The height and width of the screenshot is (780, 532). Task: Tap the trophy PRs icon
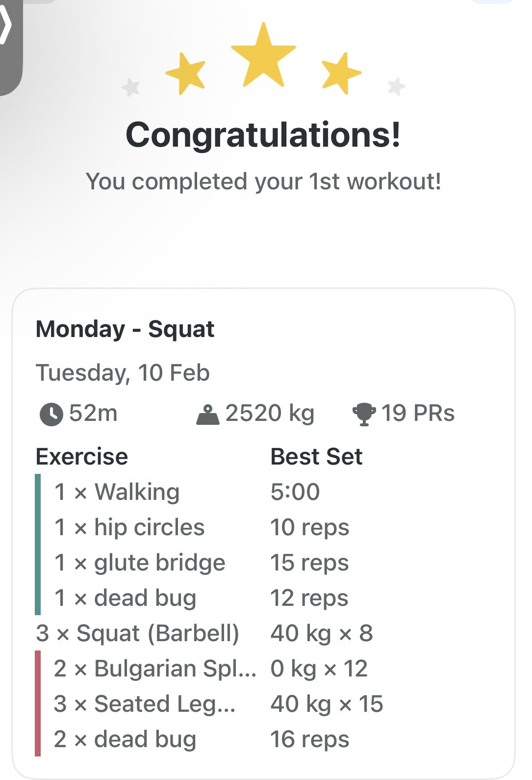click(364, 415)
